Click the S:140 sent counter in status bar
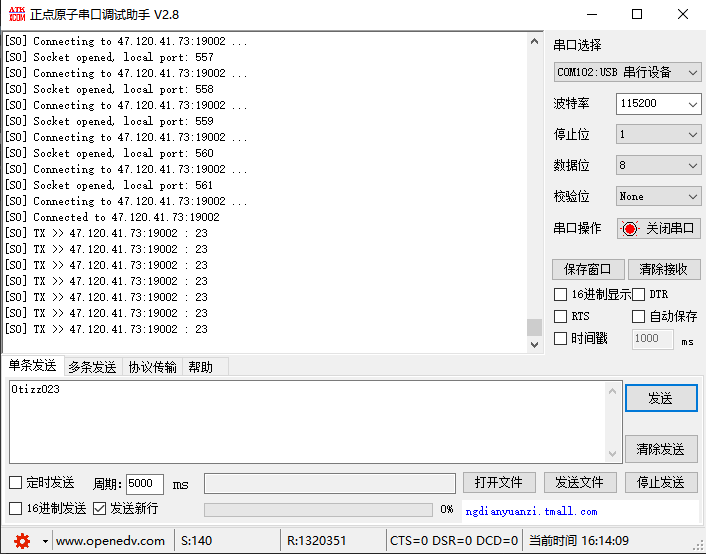Image resolution: width=706 pixels, height=554 pixels. click(196, 541)
